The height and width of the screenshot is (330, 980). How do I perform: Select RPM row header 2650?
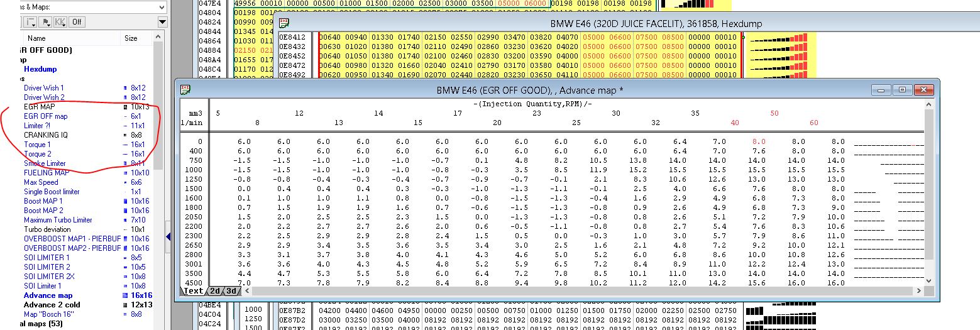(x=193, y=245)
